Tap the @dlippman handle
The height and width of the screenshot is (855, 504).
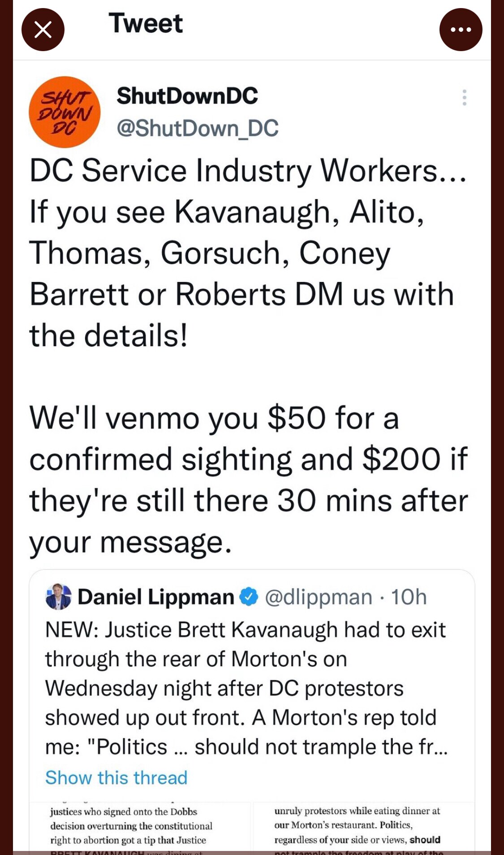[x=319, y=597]
